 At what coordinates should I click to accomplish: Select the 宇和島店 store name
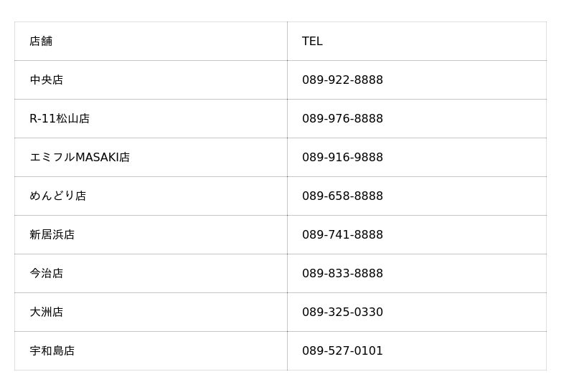pyautogui.click(x=52, y=351)
